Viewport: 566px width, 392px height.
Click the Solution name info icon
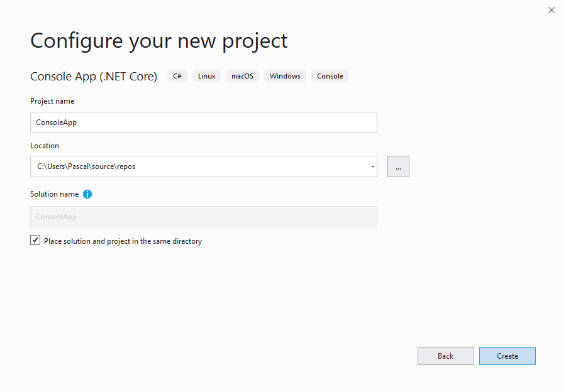click(x=87, y=194)
